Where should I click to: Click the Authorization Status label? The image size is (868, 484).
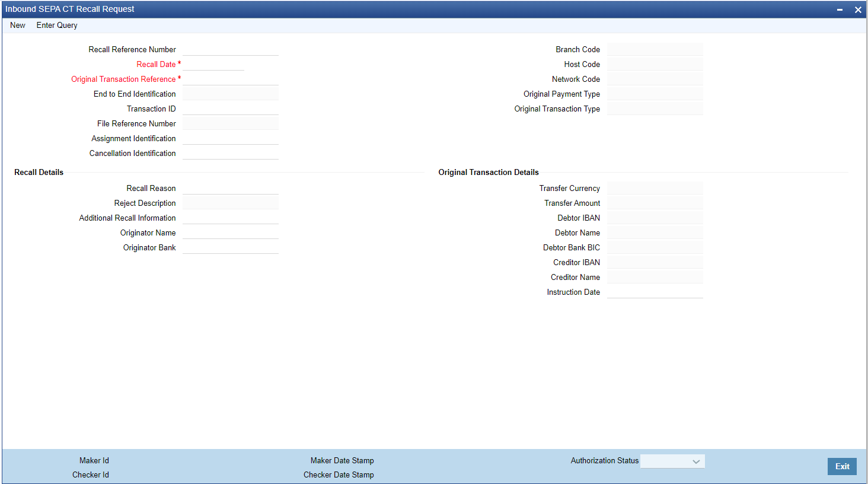[605, 460]
